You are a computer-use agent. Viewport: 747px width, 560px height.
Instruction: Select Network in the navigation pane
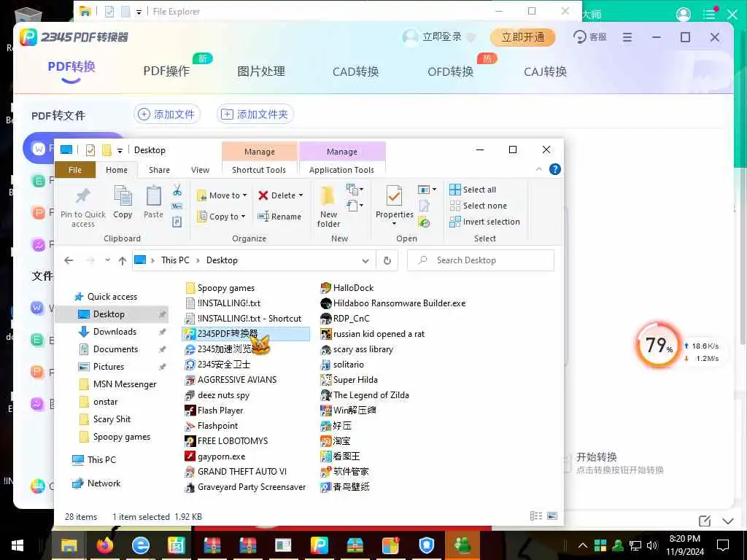(x=104, y=483)
